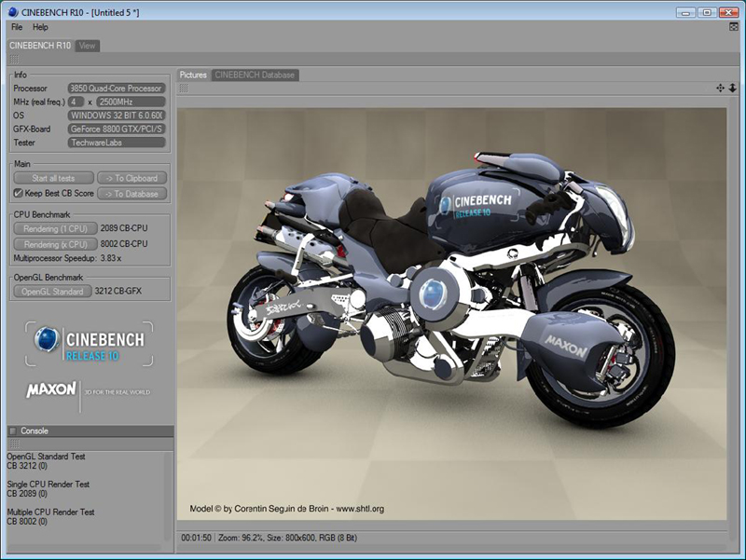This screenshot has height=560, width=746.
Task: Click the grip handle below CINEBENCH R10 tab
Action: click(14, 59)
